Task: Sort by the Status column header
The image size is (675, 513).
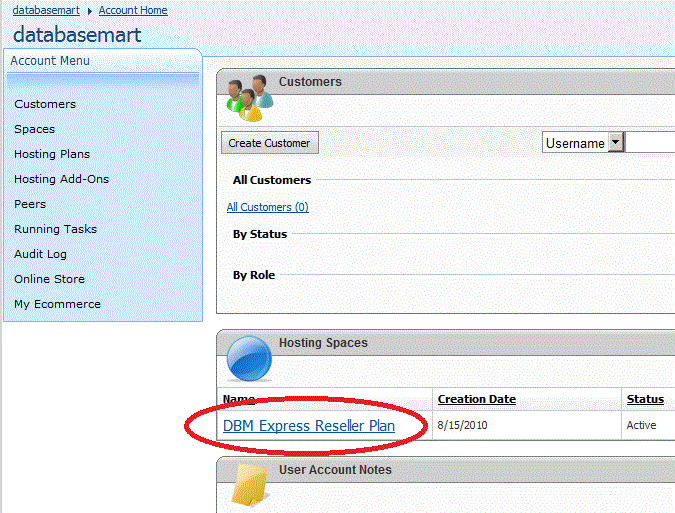Action: click(x=645, y=399)
